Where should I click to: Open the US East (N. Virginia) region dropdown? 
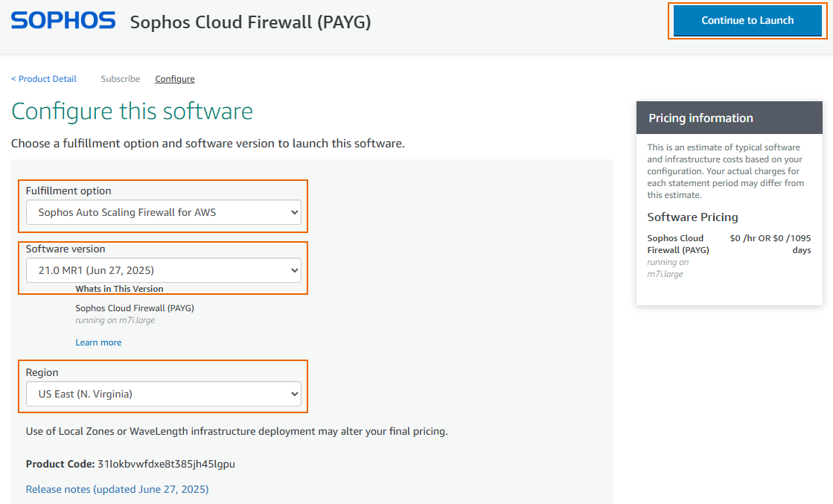pyautogui.click(x=163, y=393)
